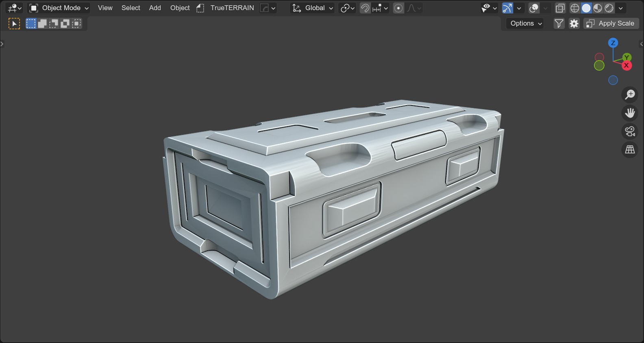Open the gizmo settings dropdown arrow
The width and height of the screenshot is (644, 343).
tap(519, 8)
